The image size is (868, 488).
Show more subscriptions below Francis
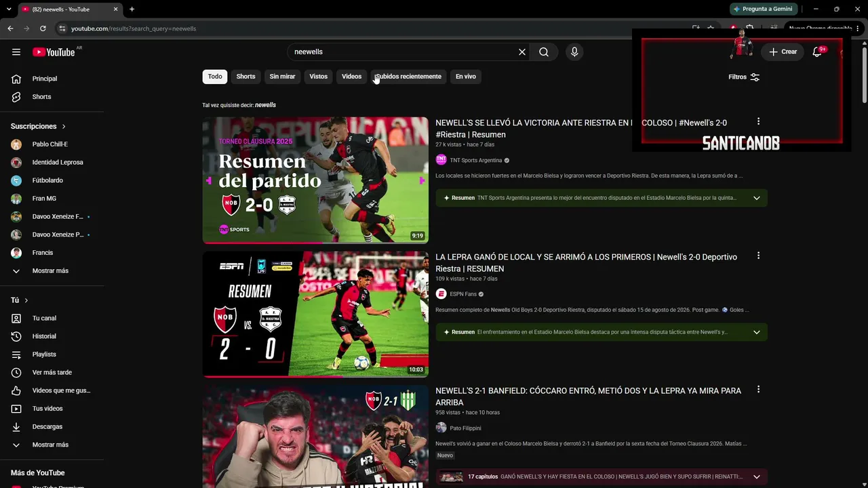pyautogui.click(x=52, y=271)
